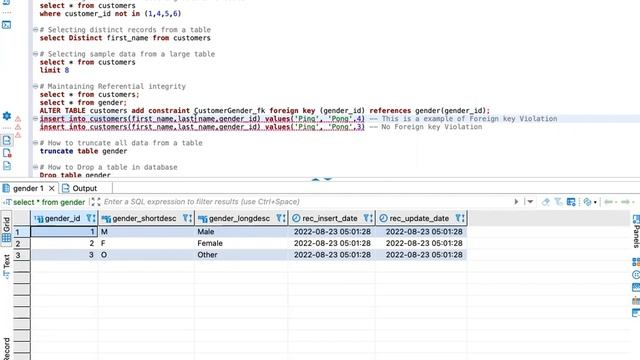The image size is (640, 360).
Task: Click the calc/aggregate panel icon on right
Action: pyautogui.click(x=636, y=300)
